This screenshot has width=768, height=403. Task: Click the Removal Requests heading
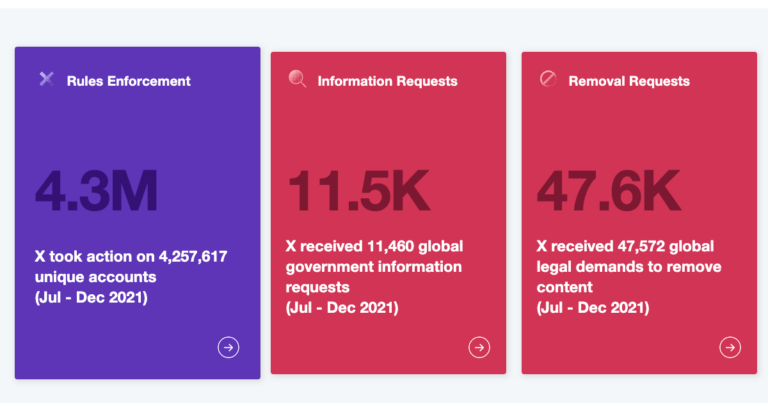[x=629, y=81]
